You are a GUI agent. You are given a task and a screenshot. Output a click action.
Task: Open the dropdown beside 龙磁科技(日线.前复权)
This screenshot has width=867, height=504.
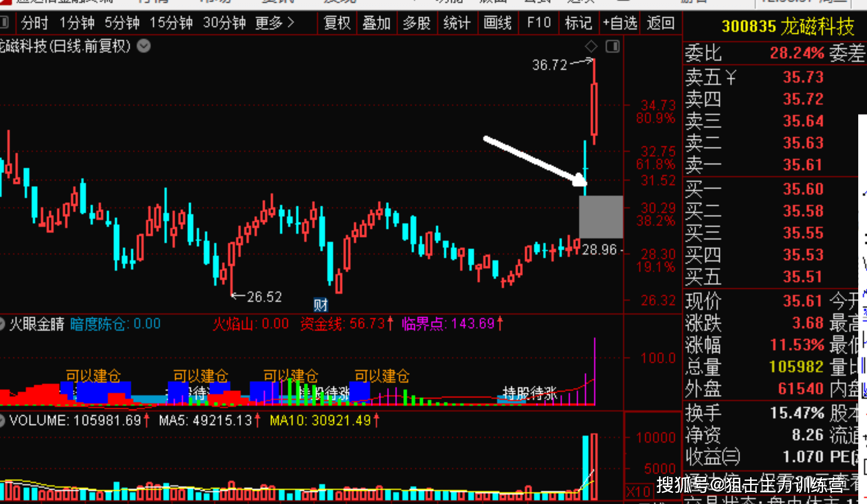point(144,46)
